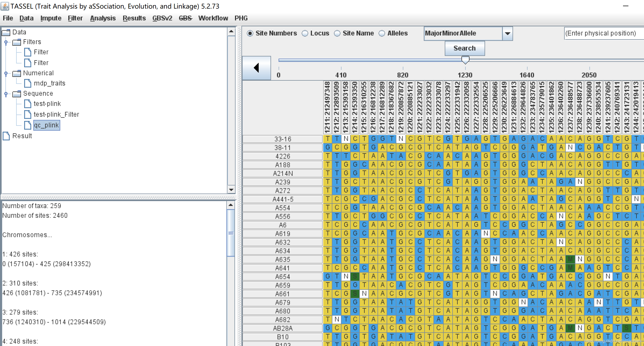Viewport: 644px width, 346px height.
Task: Open the GBSv2 menu
Action: [x=162, y=18]
